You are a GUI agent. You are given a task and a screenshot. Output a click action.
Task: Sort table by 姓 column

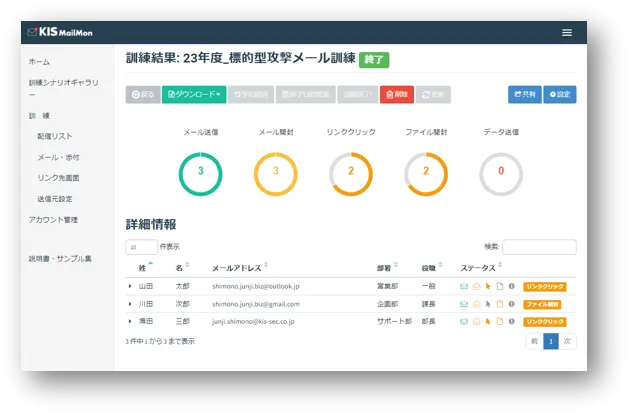click(x=146, y=268)
